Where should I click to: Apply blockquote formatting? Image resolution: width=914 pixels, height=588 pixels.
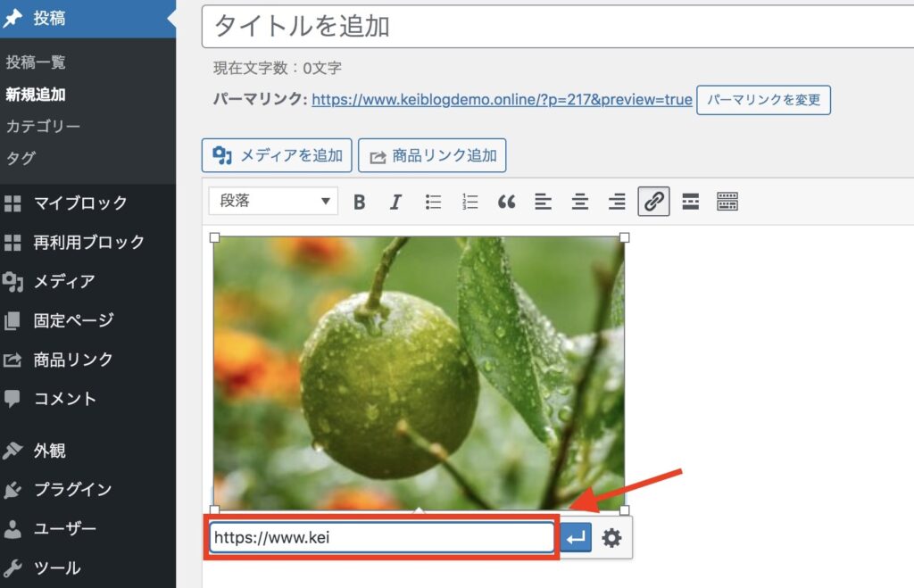click(x=507, y=202)
